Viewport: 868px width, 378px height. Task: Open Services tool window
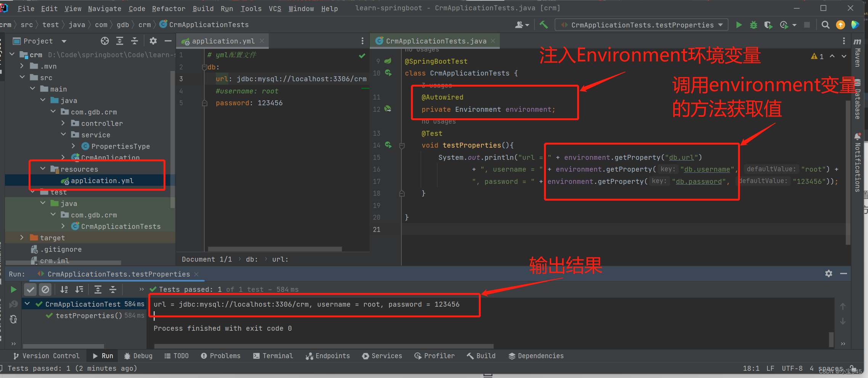(x=382, y=355)
